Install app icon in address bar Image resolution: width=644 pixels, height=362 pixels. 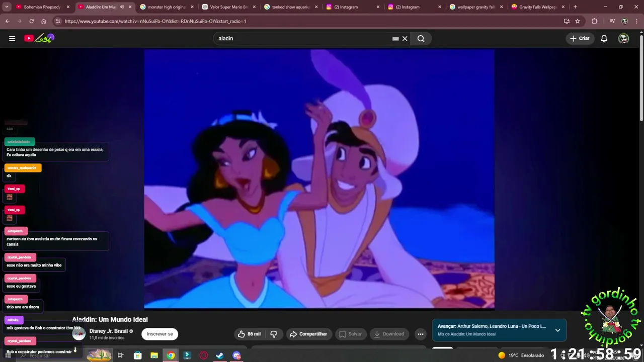tap(567, 21)
